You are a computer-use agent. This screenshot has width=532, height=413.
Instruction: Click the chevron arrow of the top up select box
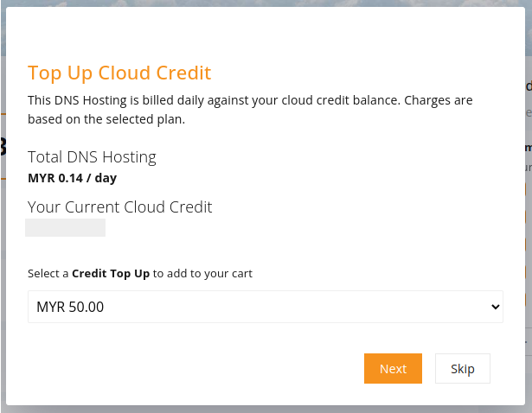(496, 307)
